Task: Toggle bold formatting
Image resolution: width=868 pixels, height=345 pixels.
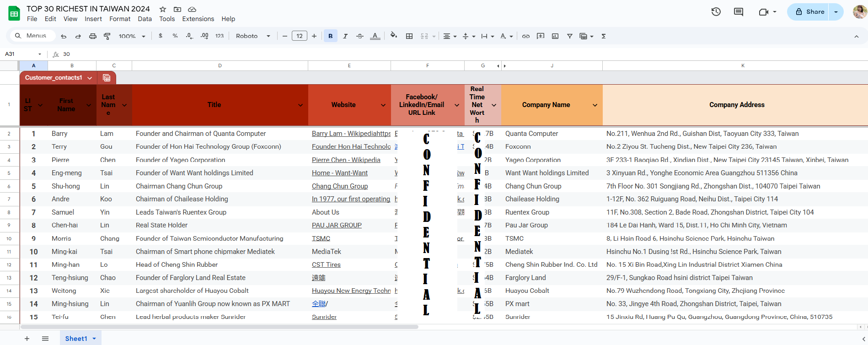Action: pyautogui.click(x=331, y=36)
